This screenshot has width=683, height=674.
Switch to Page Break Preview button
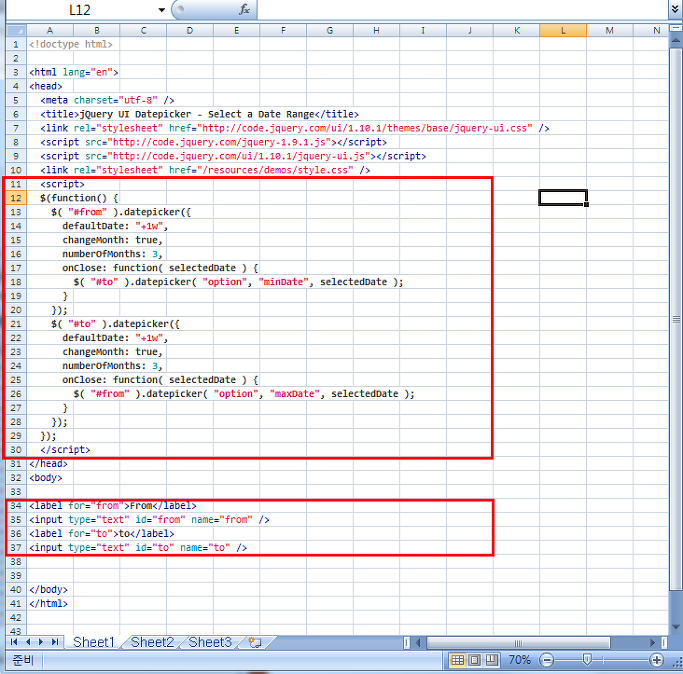tap(492, 660)
